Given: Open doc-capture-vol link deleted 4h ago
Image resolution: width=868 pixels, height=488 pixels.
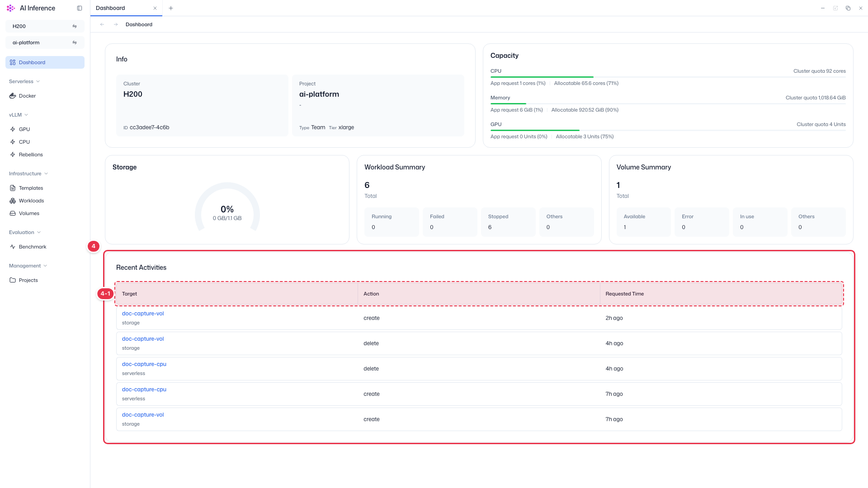Looking at the screenshot, I should [x=143, y=339].
